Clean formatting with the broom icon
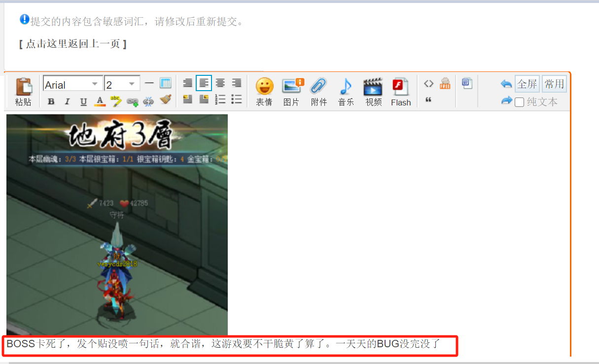Image resolution: width=599 pixels, height=364 pixels. click(166, 99)
